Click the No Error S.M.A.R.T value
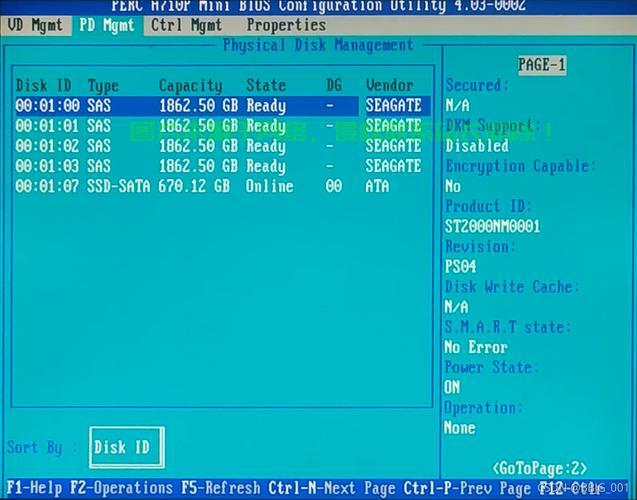 pos(476,347)
